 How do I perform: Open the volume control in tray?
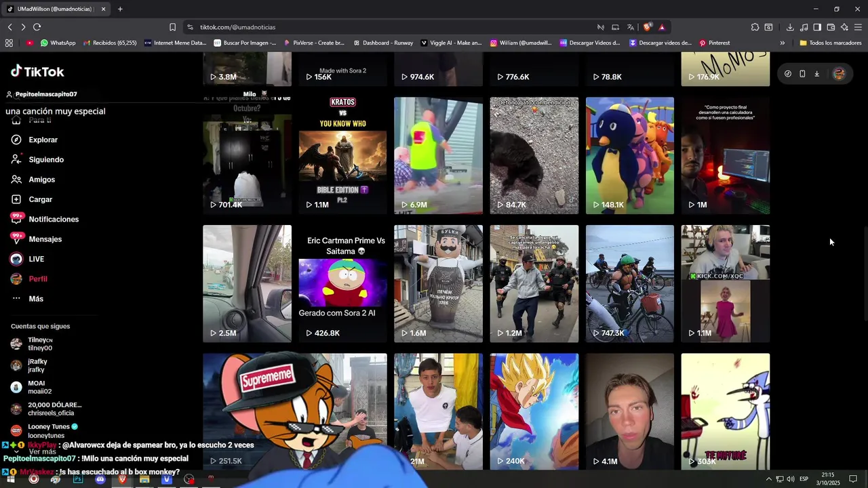tap(791, 479)
